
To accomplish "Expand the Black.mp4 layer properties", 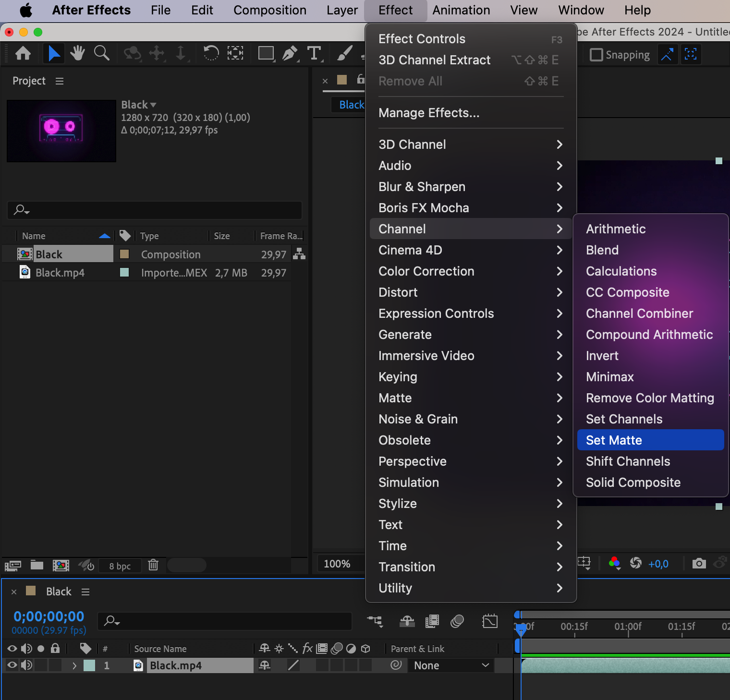I will (74, 665).
